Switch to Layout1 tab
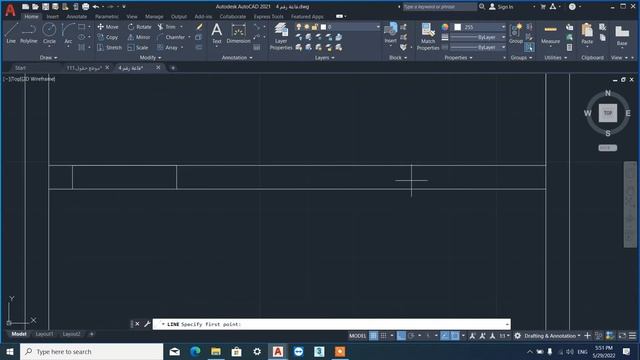640x360 pixels. (x=44, y=334)
